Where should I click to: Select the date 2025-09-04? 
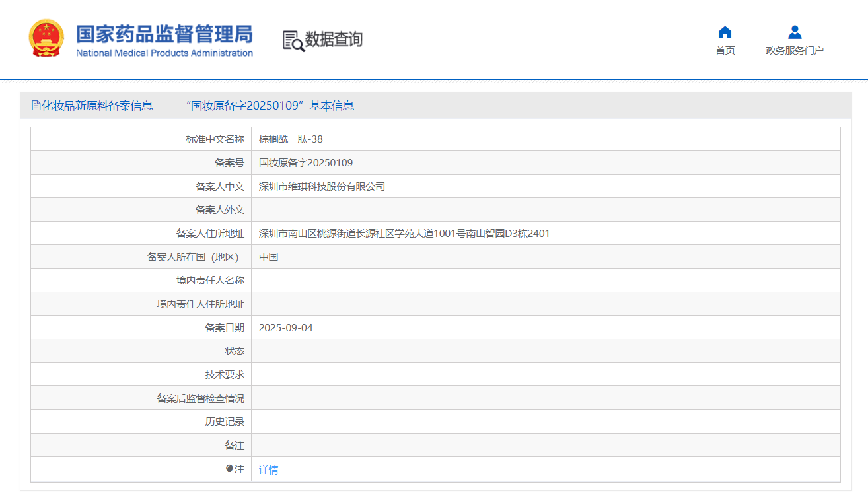286,328
